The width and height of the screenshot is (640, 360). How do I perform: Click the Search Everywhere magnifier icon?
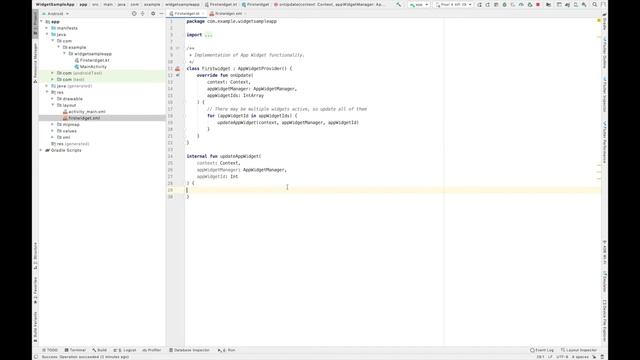[x=595, y=4]
